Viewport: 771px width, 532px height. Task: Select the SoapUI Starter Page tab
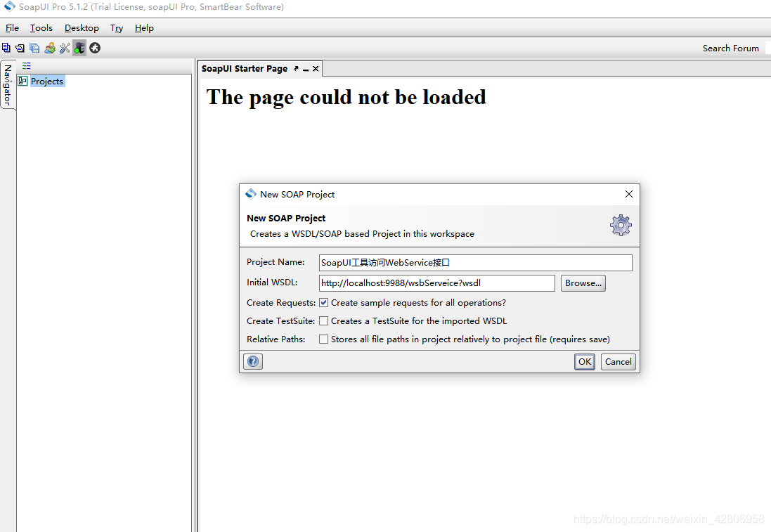click(x=245, y=69)
